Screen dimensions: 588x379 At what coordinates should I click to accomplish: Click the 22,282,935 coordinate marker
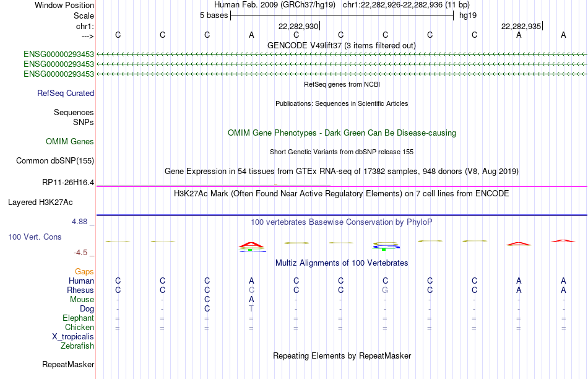pos(521,26)
